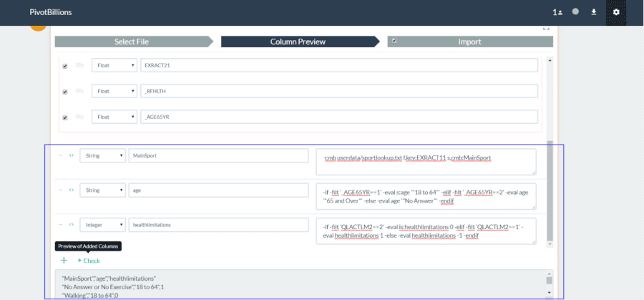Edit the MainSport column name field
This screenshot has width=644, height=300.
218,156
